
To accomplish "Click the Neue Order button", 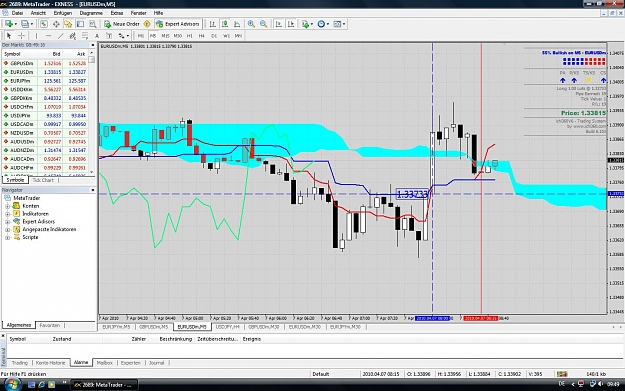I will [122, 24].
